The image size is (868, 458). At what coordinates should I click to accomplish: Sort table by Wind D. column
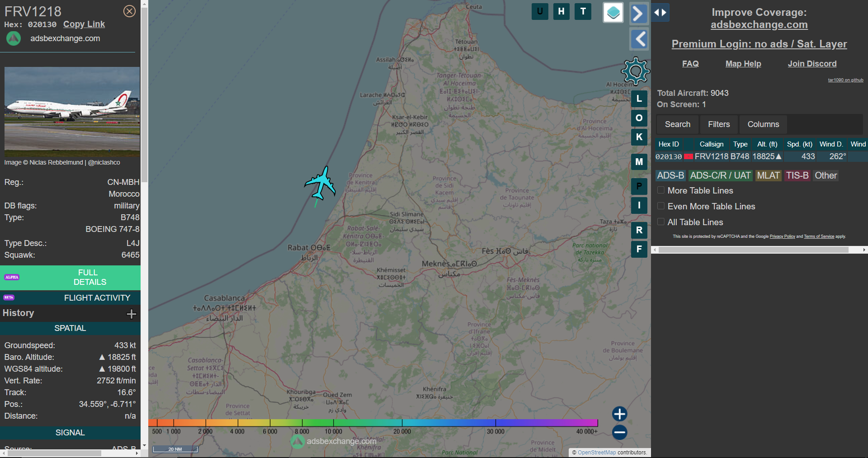(831, 144)
